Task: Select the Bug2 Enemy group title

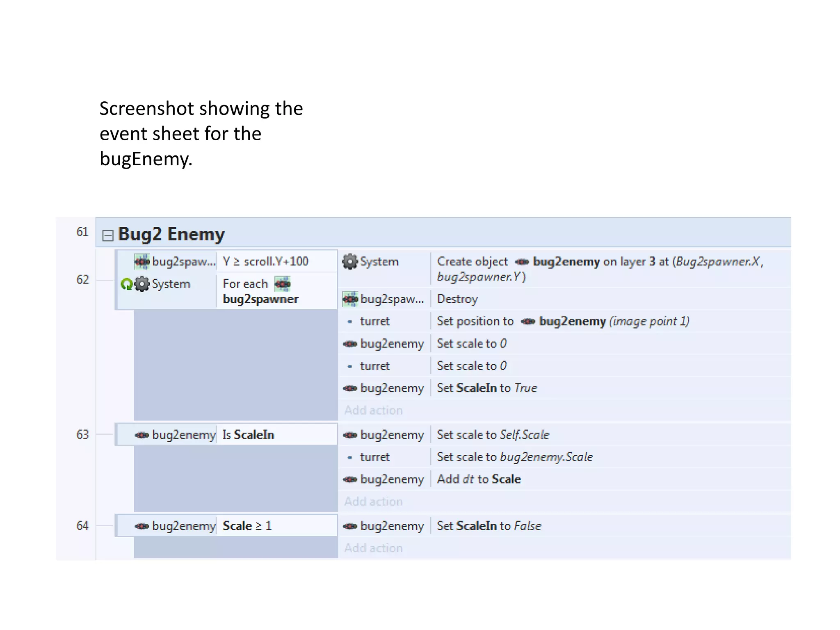Action: pos(171,234)
